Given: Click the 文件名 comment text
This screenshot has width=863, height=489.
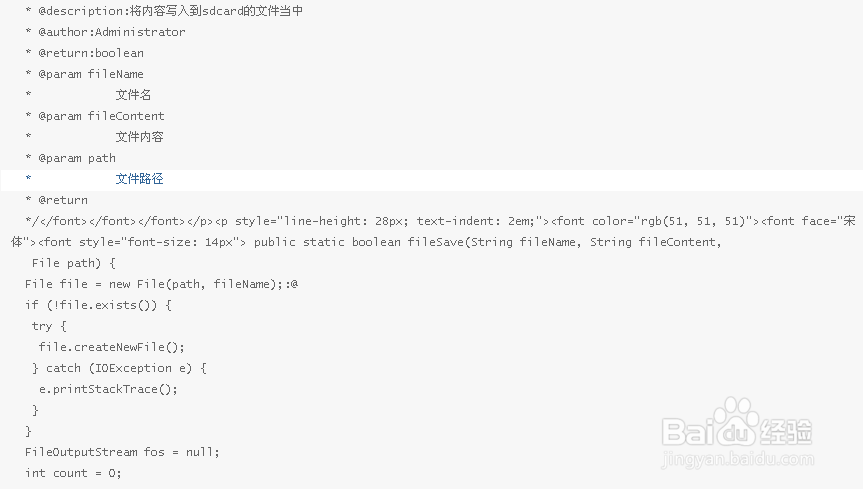Looking at the screenshot, I should [133, 95].
